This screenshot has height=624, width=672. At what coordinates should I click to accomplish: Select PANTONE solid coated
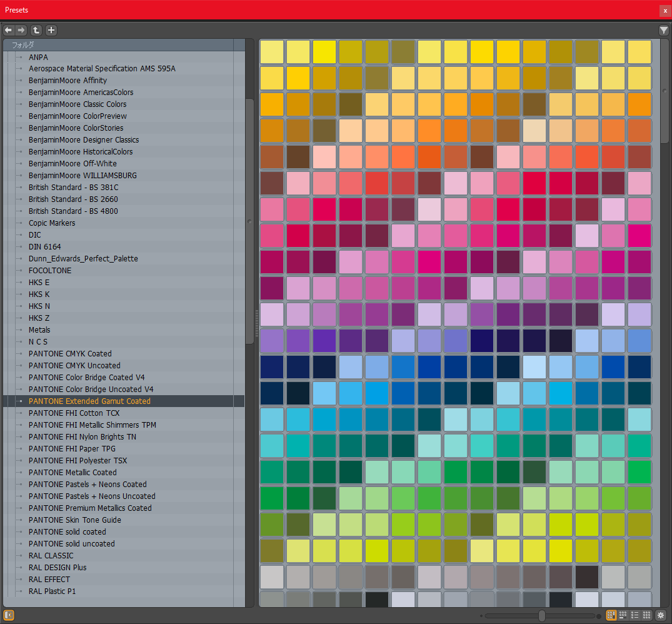[68, 532]
